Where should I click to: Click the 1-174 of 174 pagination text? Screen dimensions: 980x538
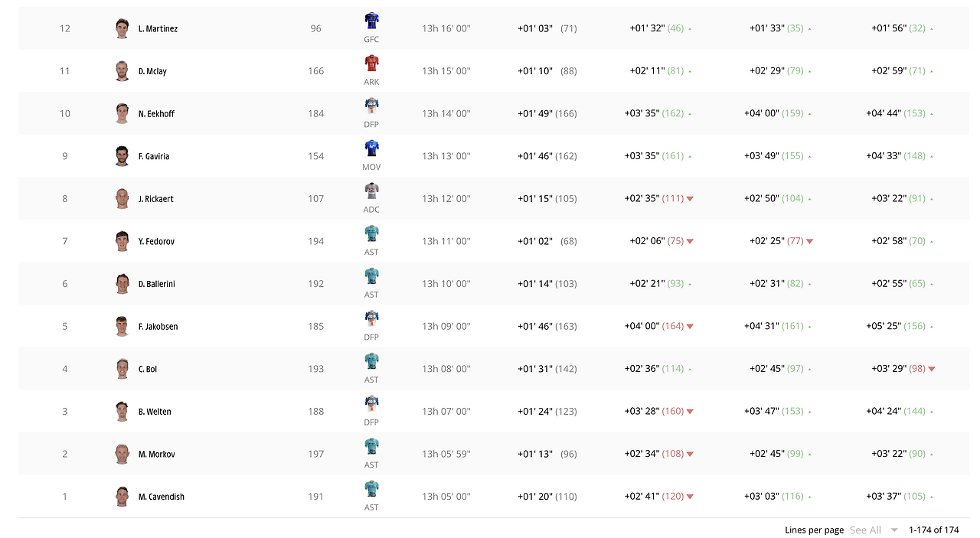click(x=933, y=530)
